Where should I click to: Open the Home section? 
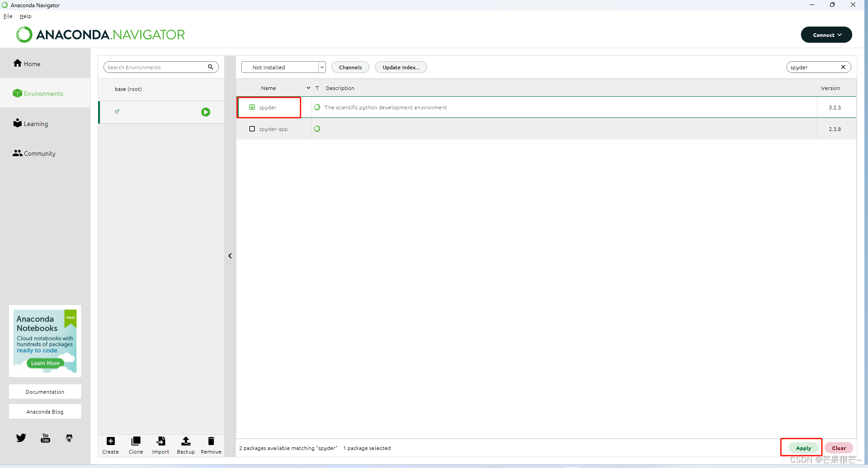pos(27,63)
